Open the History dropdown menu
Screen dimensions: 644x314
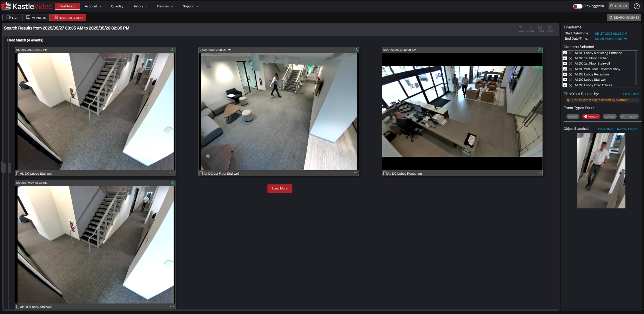coord(140,6)
